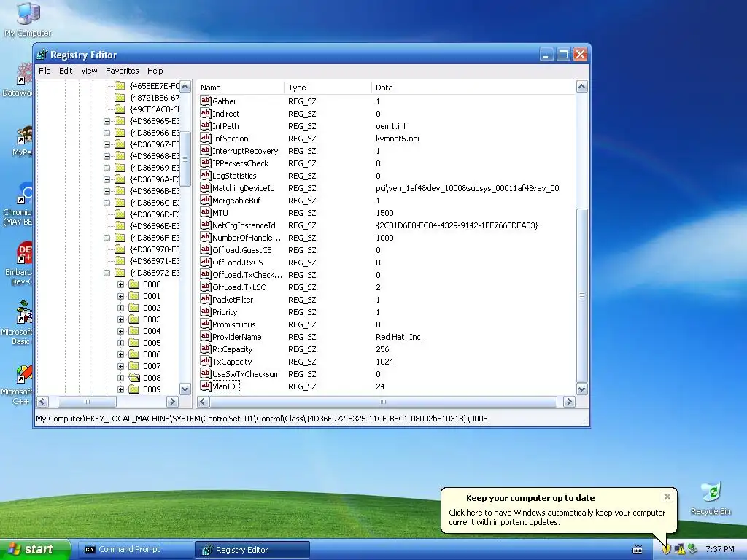This screenshot has height=560, width=747.
Task: Click the Windows Update shield tray icon
Action: 666,549
